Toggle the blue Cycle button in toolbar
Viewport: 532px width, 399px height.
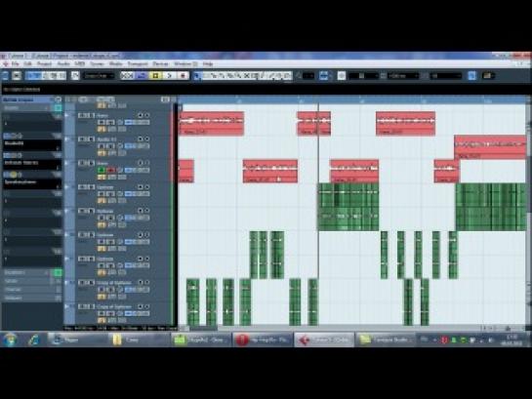141,75
